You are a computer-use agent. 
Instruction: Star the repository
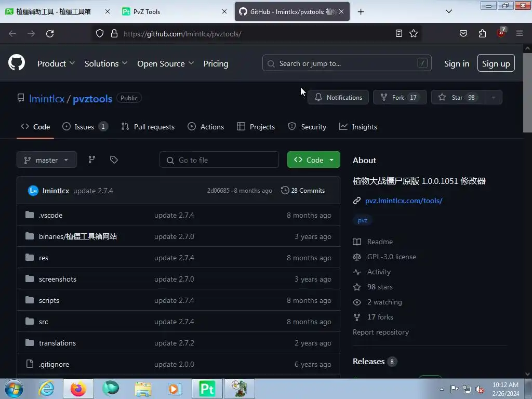coord(458,97)
